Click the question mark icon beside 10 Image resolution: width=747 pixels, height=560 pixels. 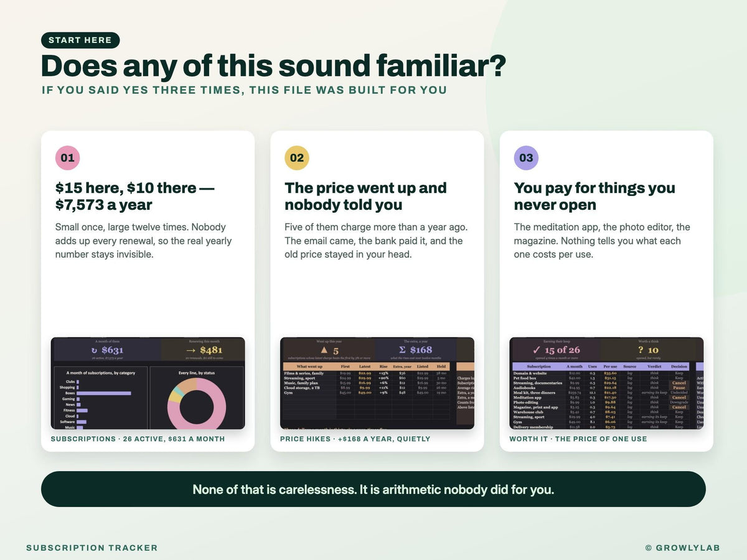tap(641, 350)
